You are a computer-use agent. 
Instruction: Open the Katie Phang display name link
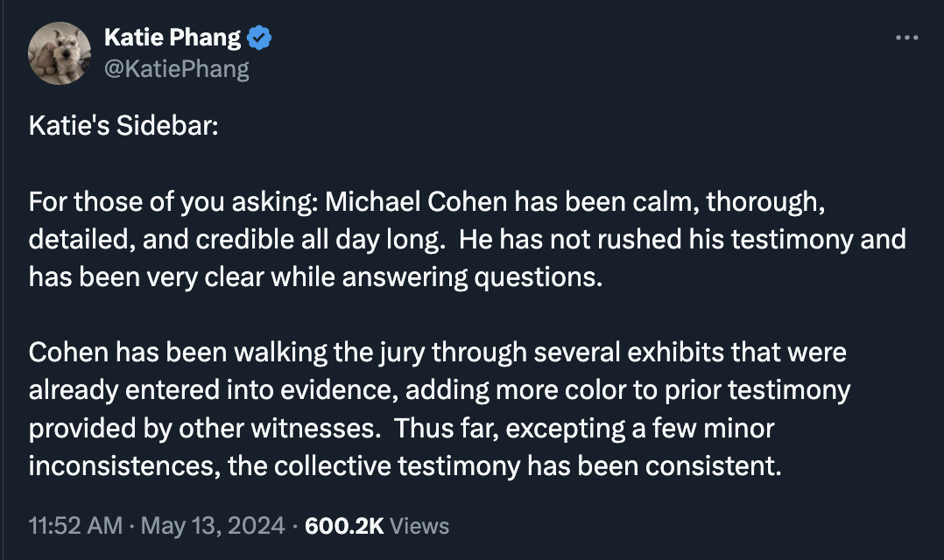[x=173, y=38]
